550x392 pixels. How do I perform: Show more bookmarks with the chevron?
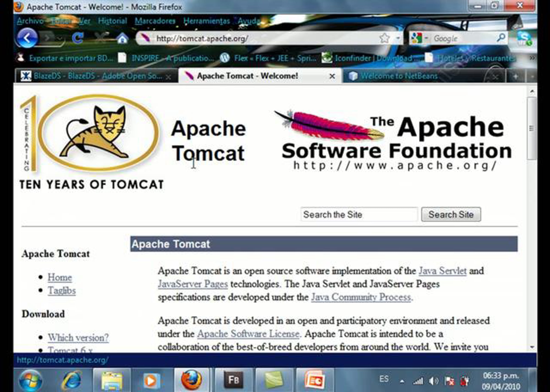tap(532, 58)
